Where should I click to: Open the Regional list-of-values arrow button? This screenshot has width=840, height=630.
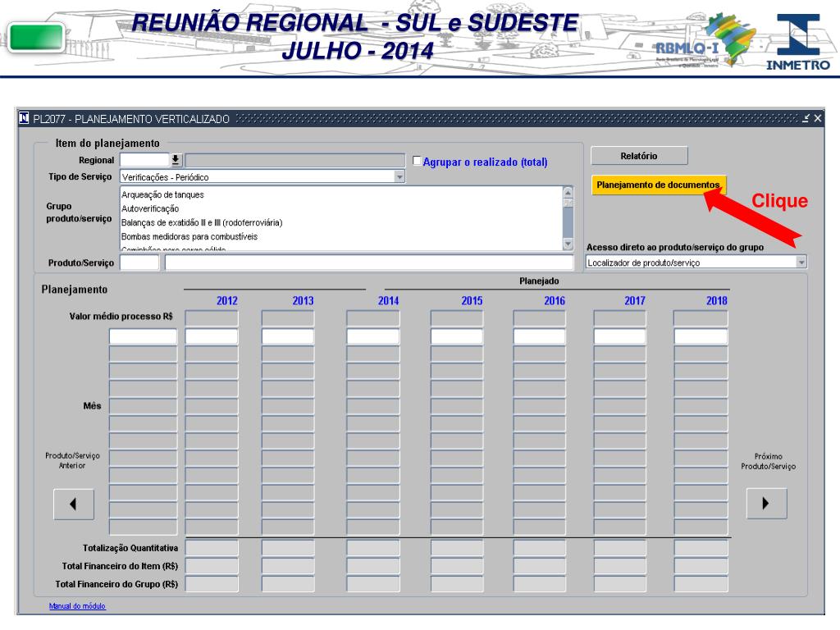click(176, 160)
